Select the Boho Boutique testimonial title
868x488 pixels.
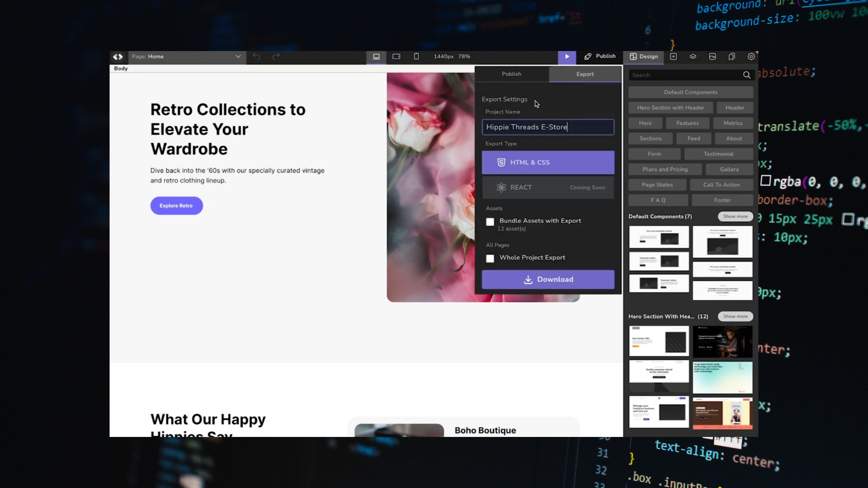click(485, 431)
